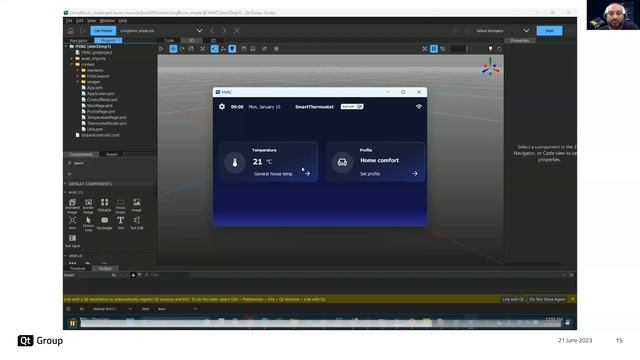Toggle the highlighted split-view button in 3D toolbar

pos(433,49)
